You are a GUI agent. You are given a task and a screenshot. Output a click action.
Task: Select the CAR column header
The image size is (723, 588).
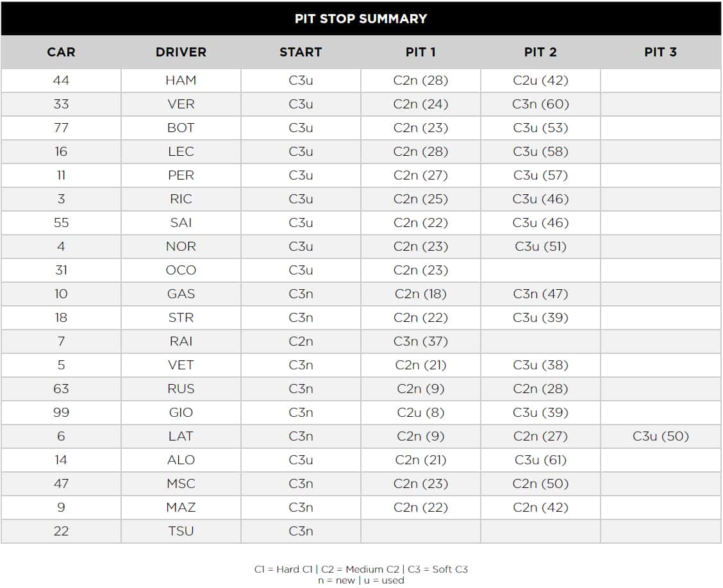61,52
